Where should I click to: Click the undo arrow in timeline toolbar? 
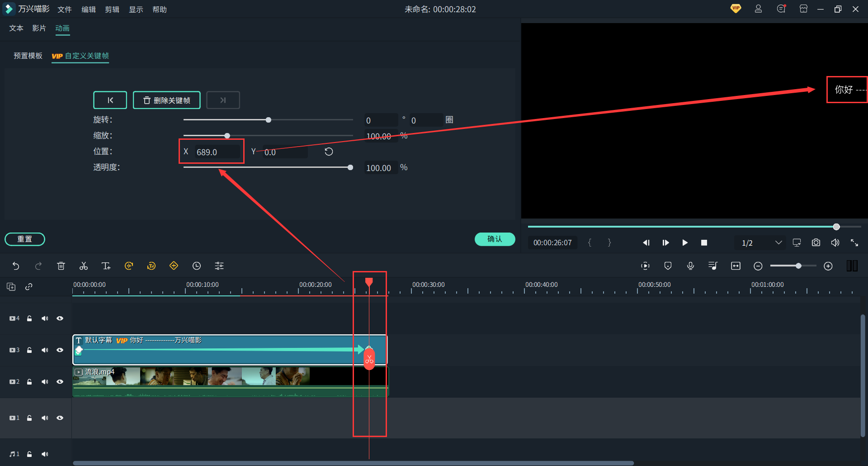click(x=16, y=266)
